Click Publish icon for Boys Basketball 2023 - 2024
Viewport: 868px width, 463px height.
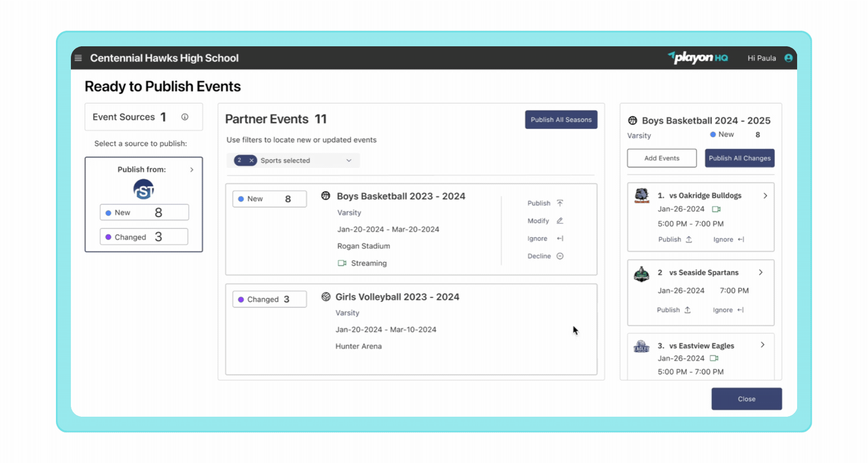click(x=560, y=203)
